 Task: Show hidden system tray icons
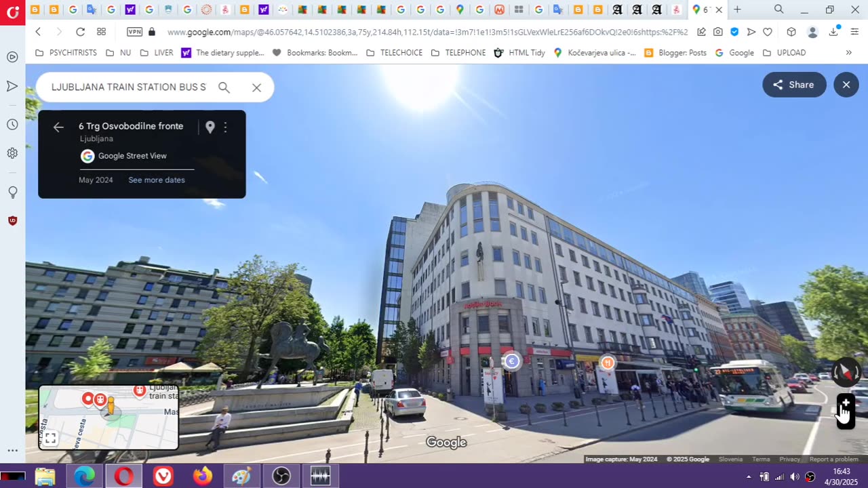coord(749,476)
